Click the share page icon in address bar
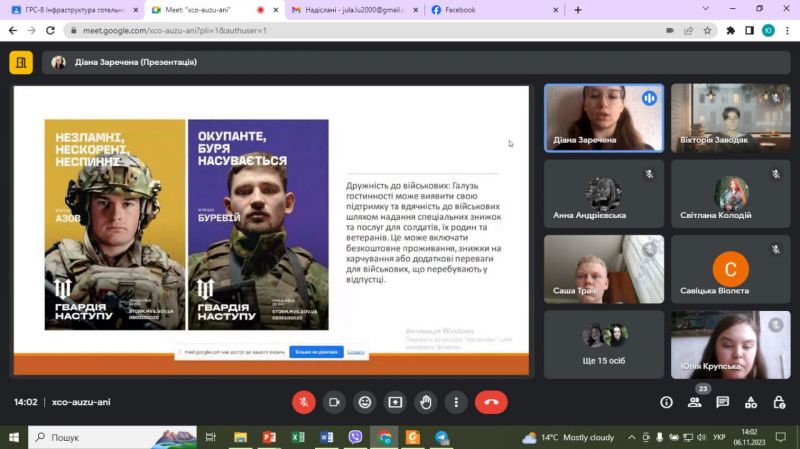The width and height of the screenshot is (800, 449). coord(689,31)
